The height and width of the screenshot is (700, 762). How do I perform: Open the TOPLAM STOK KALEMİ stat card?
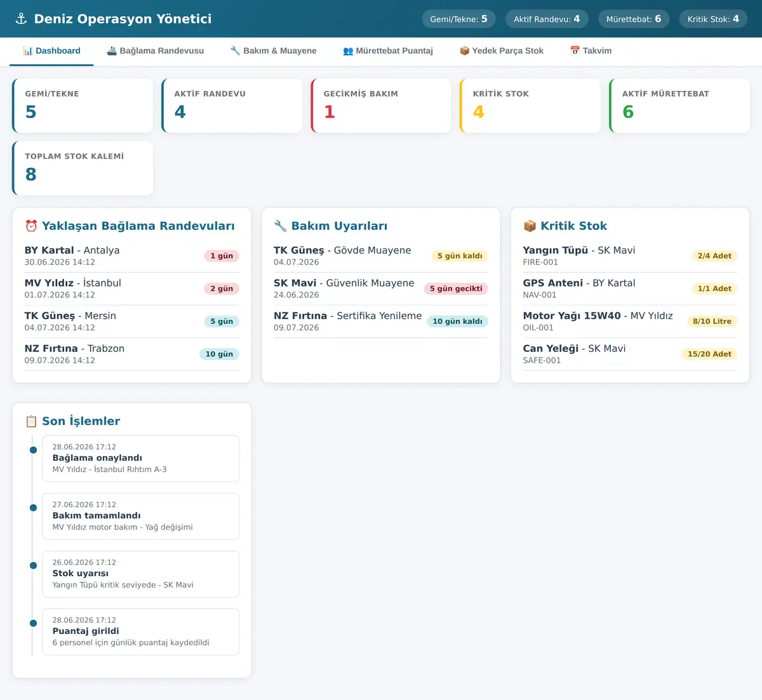point(83,168)
